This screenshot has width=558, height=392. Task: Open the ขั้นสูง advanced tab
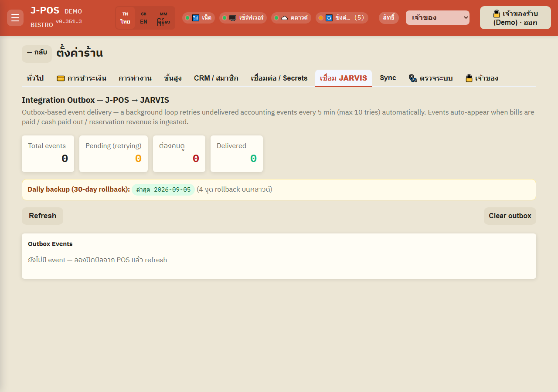(x=173, y=78)
